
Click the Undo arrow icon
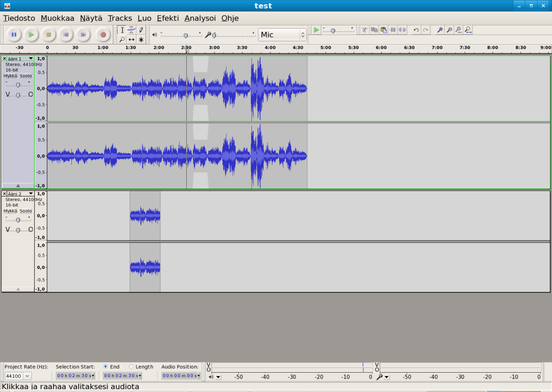(x=416, y=30)
